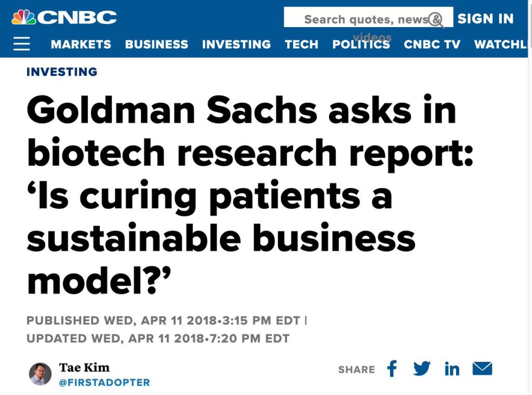Share article on Facebook
Viewport: 532px width, 395px height.
tap(392, 368)
